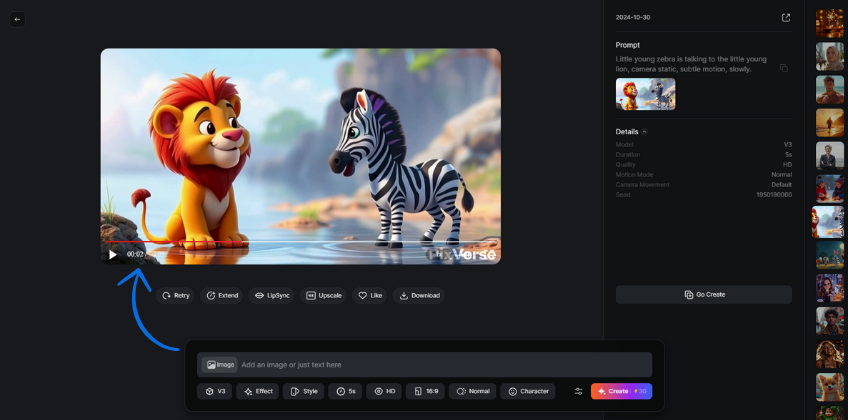
Task: Play the lion and zebra video
Action: coord(112,254)
